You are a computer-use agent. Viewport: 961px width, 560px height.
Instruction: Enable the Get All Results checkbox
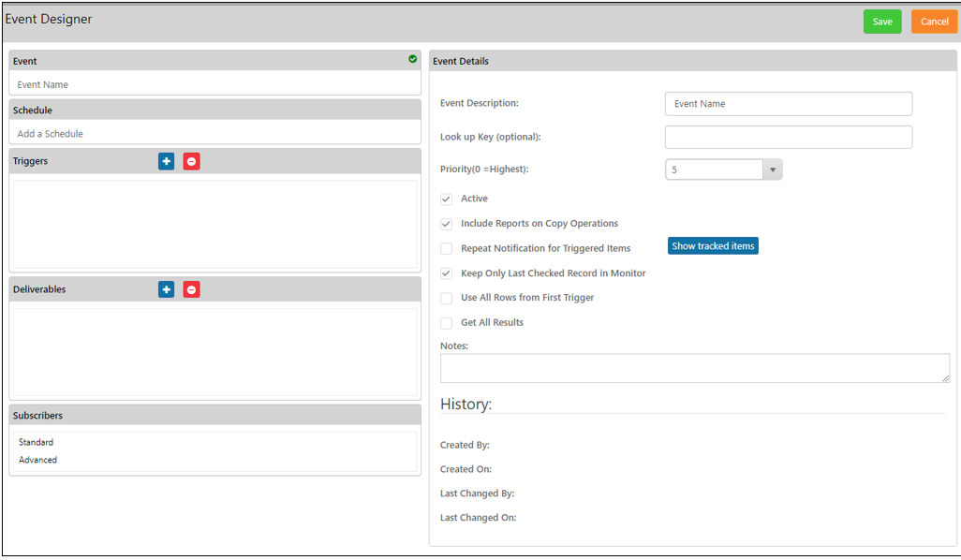(446, 323)
